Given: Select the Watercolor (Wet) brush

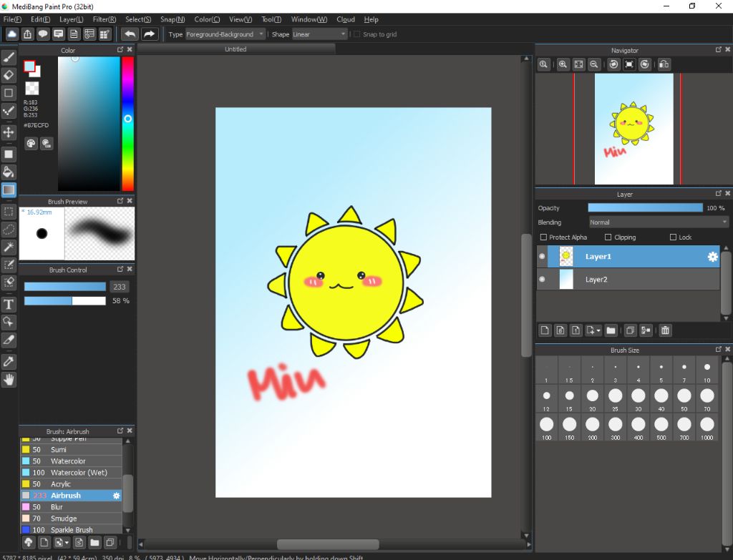Looking at the screenshot, I should coord(72,473).
